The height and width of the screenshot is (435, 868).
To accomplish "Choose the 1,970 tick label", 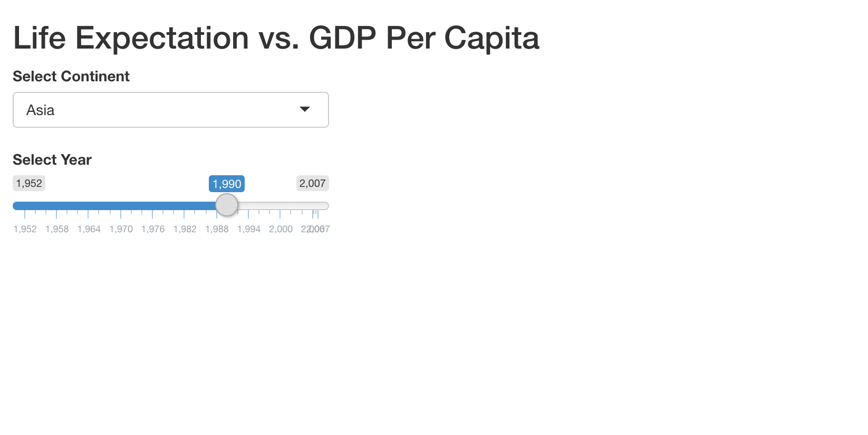I will (121, 229).
